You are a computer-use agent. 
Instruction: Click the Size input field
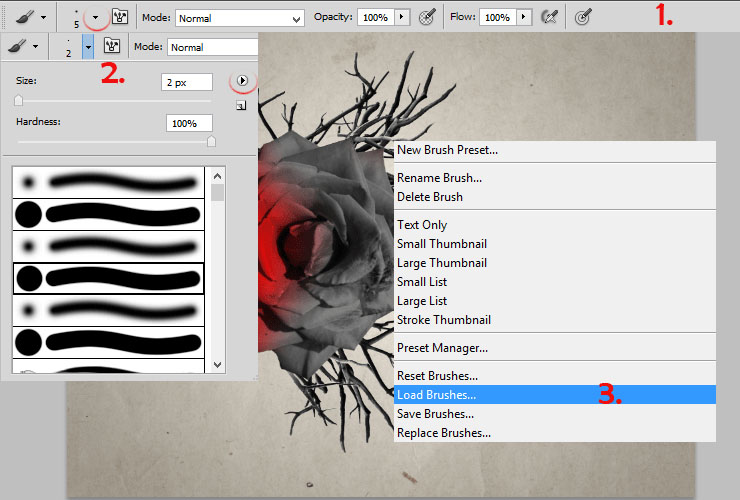pyautogui.click(x=187, y=83)
